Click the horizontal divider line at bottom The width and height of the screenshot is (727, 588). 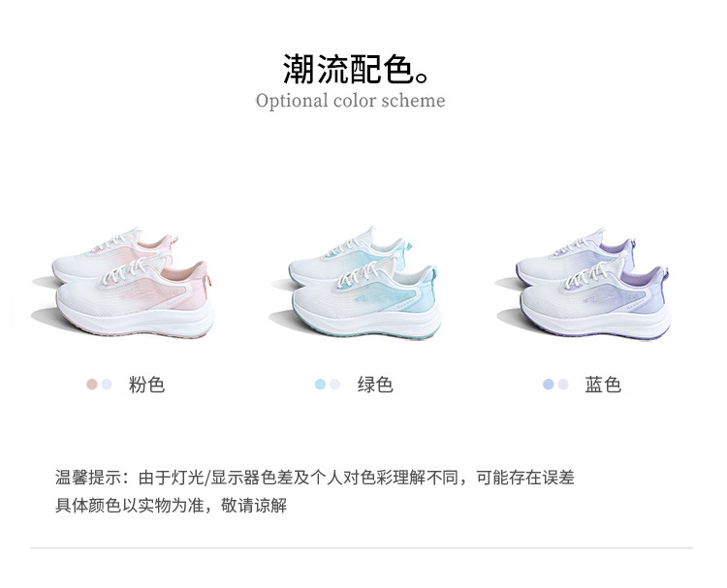coord(362,547)
